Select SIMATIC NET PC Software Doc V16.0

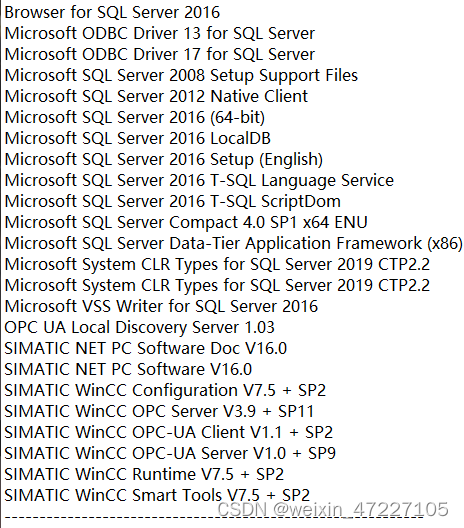145,349
